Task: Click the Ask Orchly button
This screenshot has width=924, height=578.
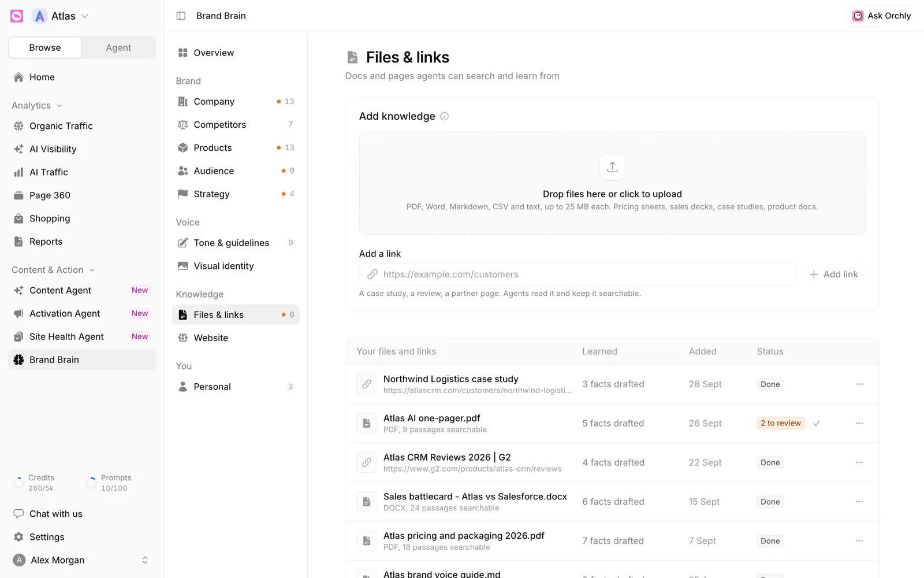Action: (x=881, y=16)
